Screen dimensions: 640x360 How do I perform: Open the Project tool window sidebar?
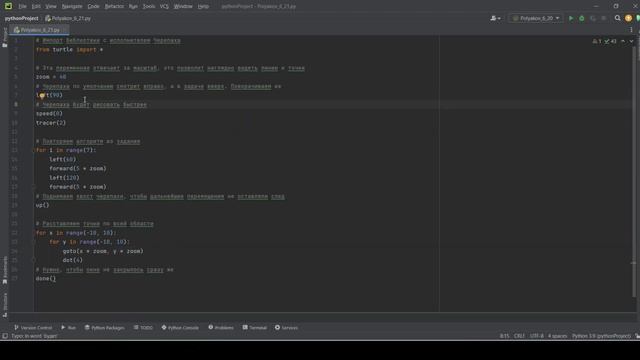[4, 38]
